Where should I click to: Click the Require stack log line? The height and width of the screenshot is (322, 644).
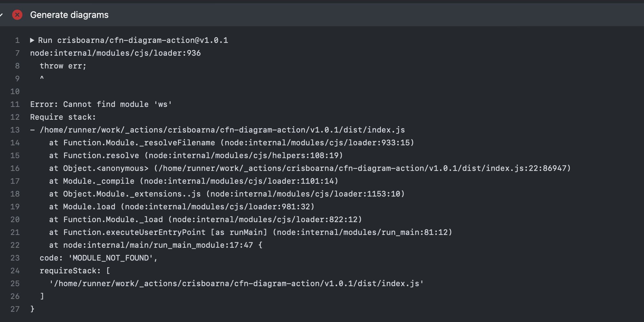63,117
